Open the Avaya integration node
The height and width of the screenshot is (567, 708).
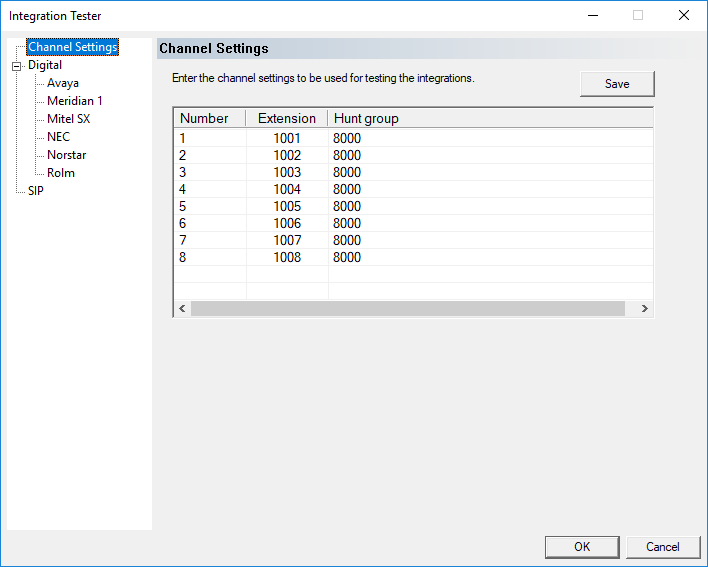point(62,83)
